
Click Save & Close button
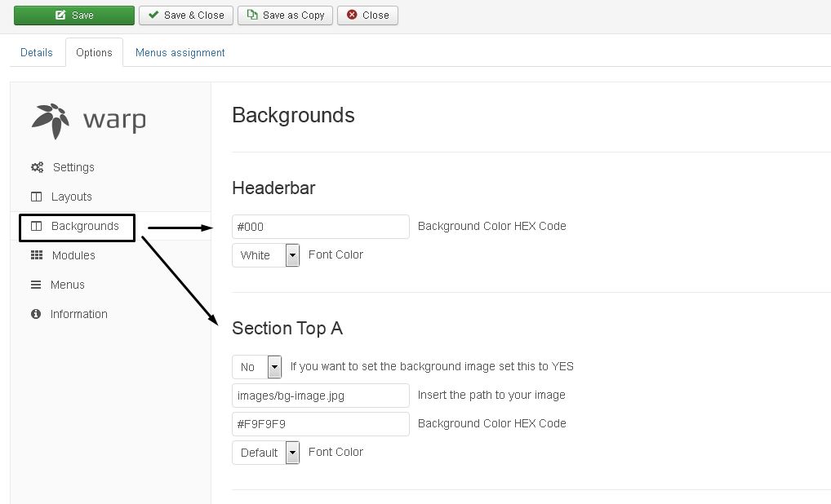(186, 15)
